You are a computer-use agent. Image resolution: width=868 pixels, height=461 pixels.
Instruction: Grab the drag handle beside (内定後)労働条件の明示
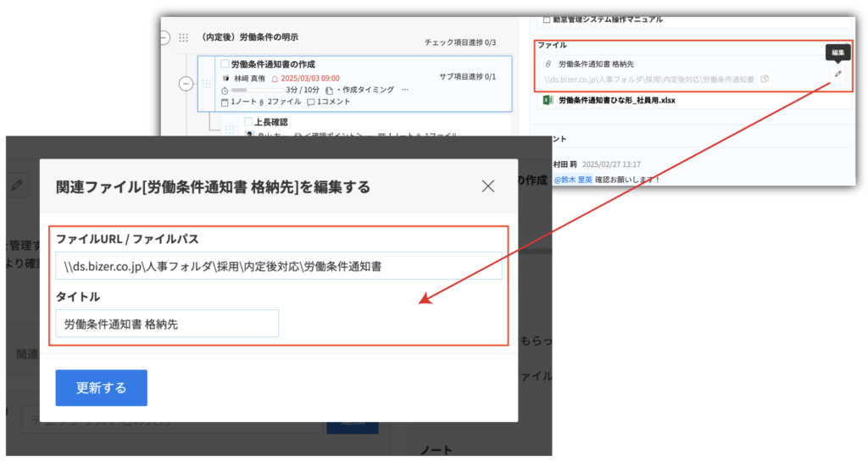pos(184,38)
